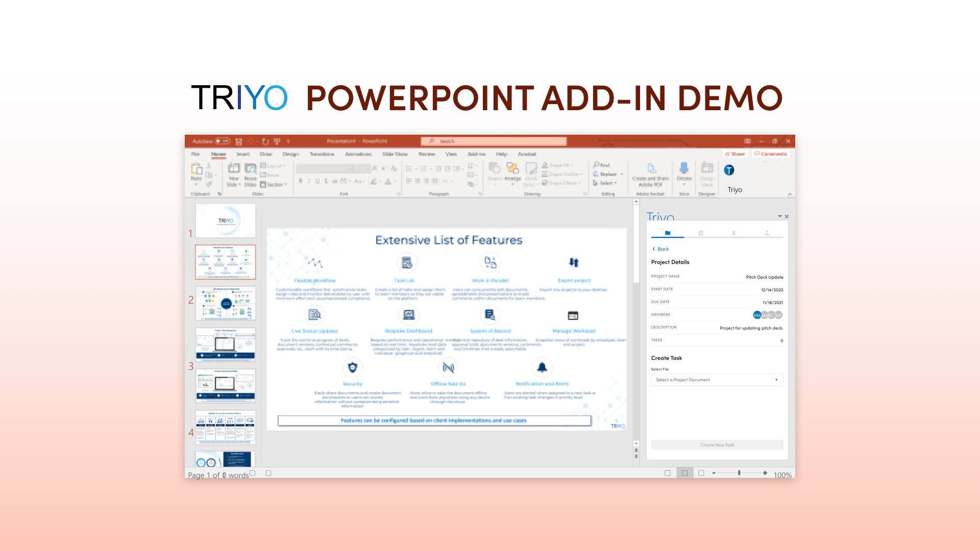Screen dimensions: 980x551
Task: Open Shape Fill dropdown
Action: (x=558, y=165)
